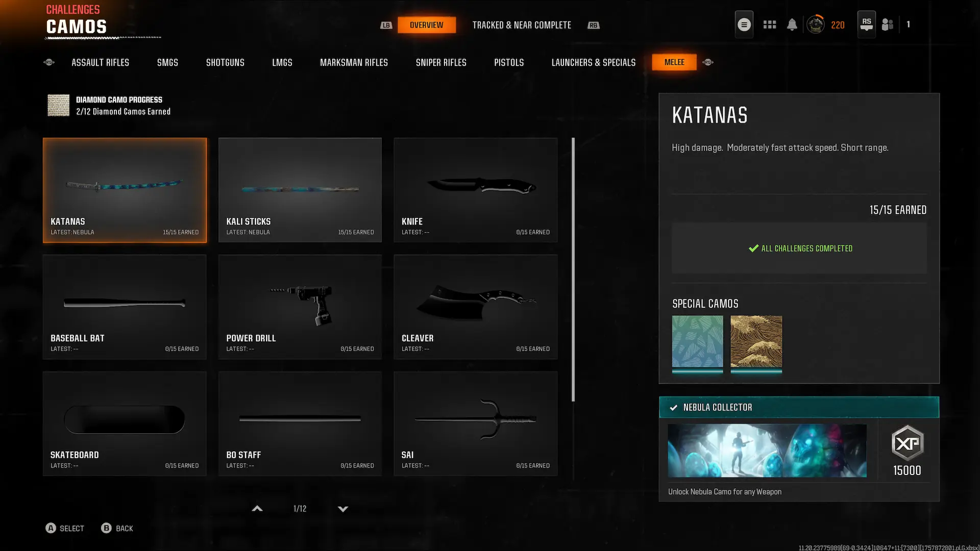The width and height of the screenshot is (980, 551).
Task: Click the All Challenges Completed checkmark
Action: [x=753, y=248]
